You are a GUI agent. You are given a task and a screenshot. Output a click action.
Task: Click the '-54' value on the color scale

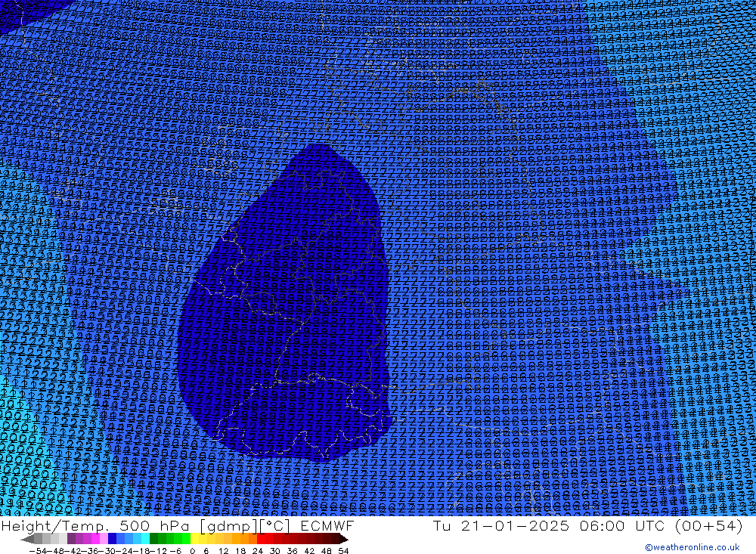tap(38, 551)
